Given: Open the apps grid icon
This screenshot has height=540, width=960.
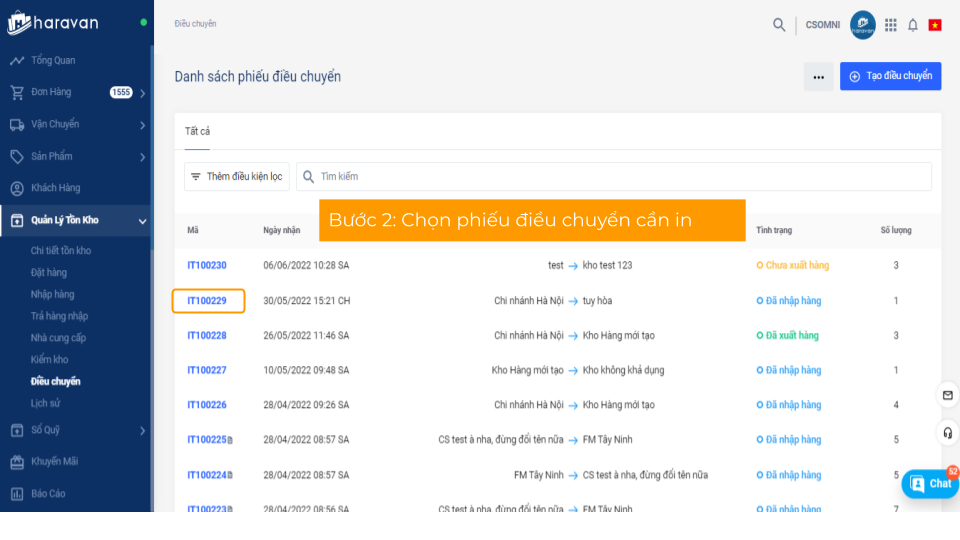Looking at the screenshot, I should [x=891, y=24].
